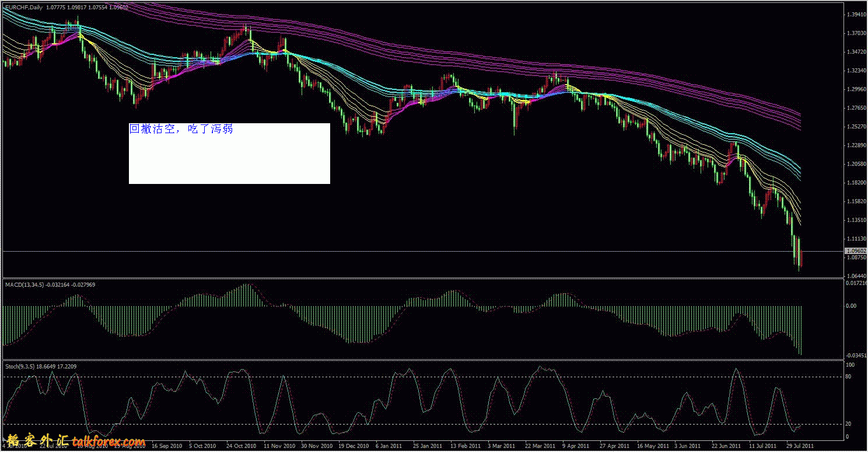Image resolution: width=868 pixels, height=452 pixels.
Task: Click date label 22 Jun 2011
Action: tap(726, 446)
